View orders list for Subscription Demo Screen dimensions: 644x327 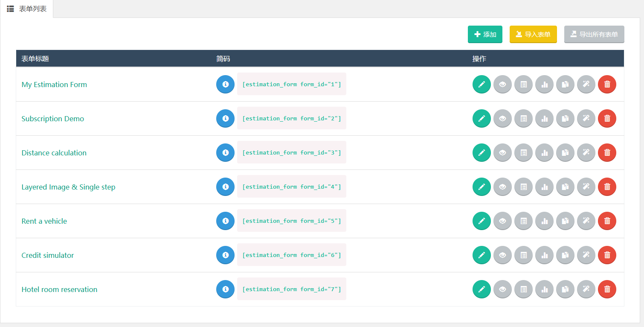(524, 118)
